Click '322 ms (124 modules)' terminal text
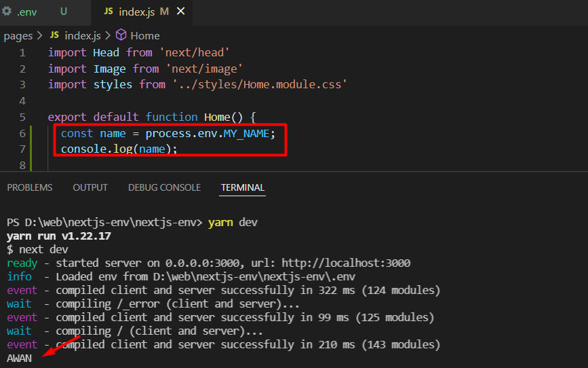 point(379,291)
